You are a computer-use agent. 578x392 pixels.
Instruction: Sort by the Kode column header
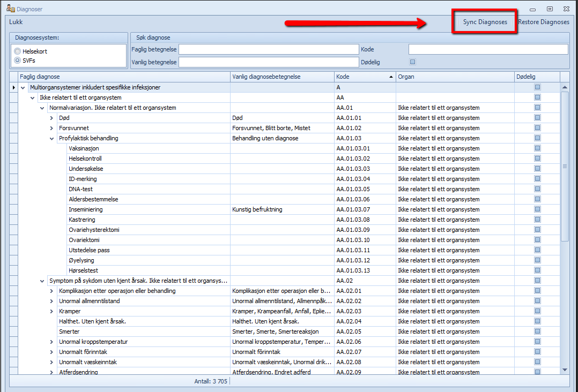point(365,77)
